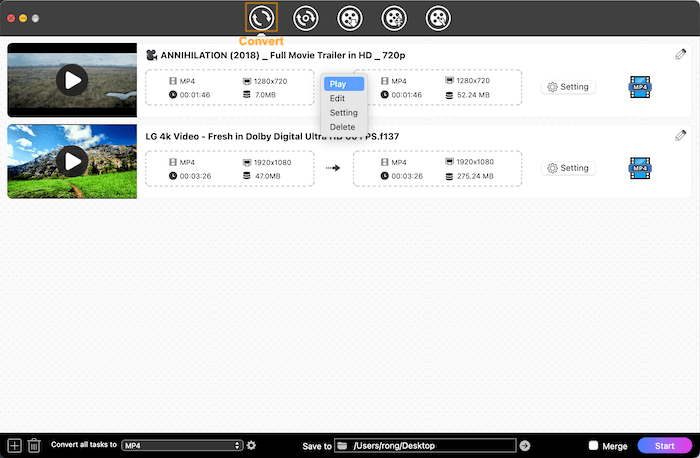Click the Convert tab icon in top toolbar

point(261,17)
